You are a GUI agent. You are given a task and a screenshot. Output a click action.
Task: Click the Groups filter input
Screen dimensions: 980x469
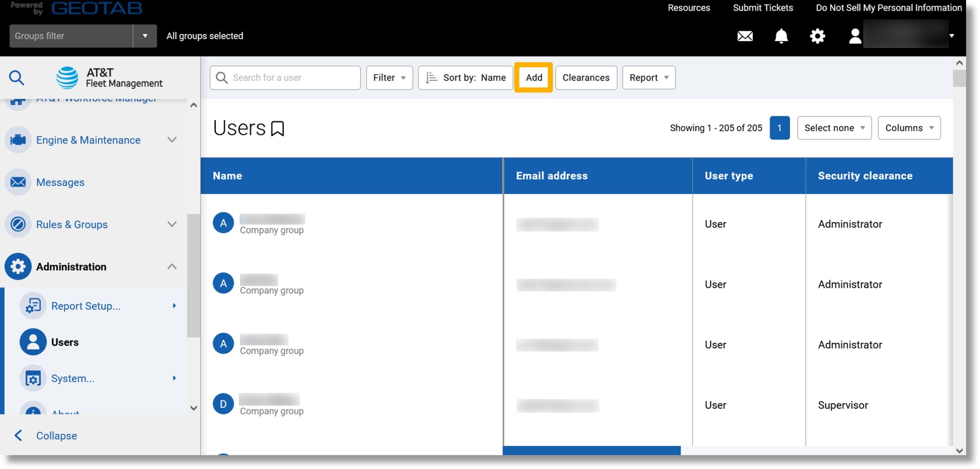click(x=71, y=36)
